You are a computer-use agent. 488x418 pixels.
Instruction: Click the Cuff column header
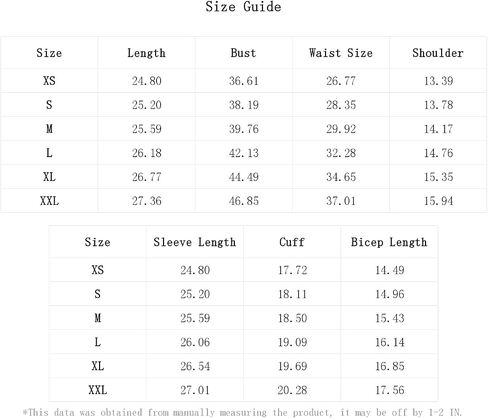pos(292,242)
